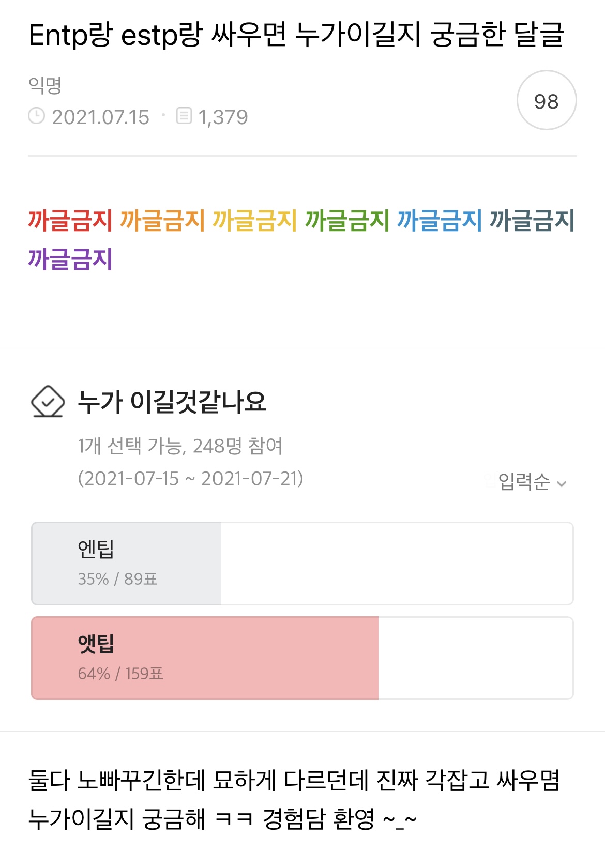605x868 pixels.
Task: Open the 입력순 sort dropdown
Action: pyautogui.click(x=524, y=482)
